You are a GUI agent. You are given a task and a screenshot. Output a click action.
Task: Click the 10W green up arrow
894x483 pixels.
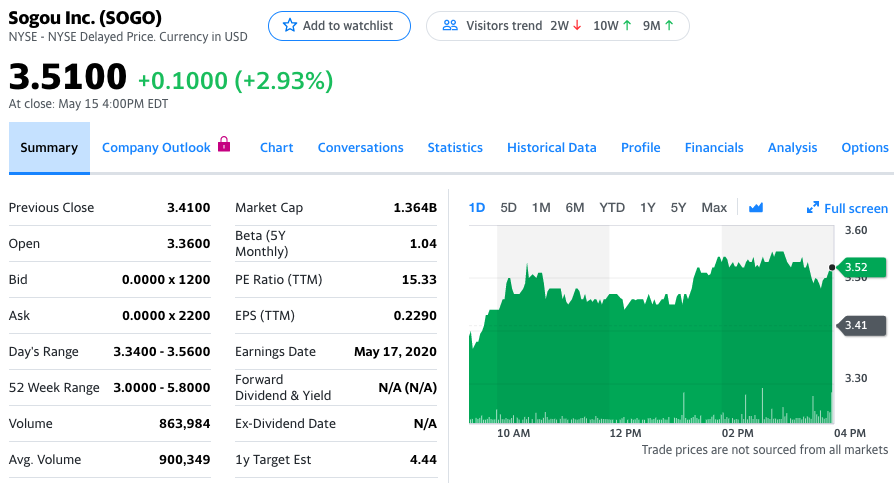tap(627, 26)
